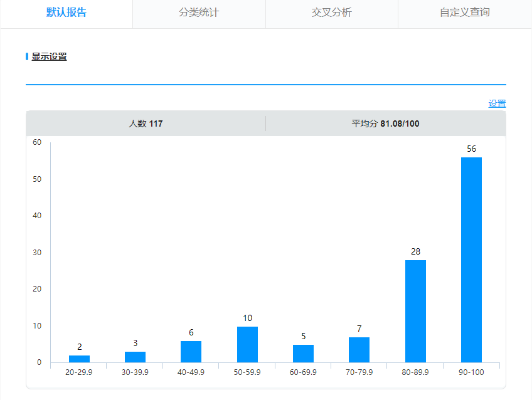Open the 分类统计 tab
Viewport: 532px width, 400px height.
(199, 13)
